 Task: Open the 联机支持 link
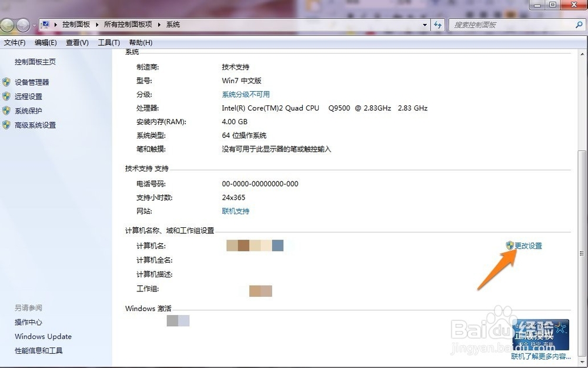click(x=235, y=211)
